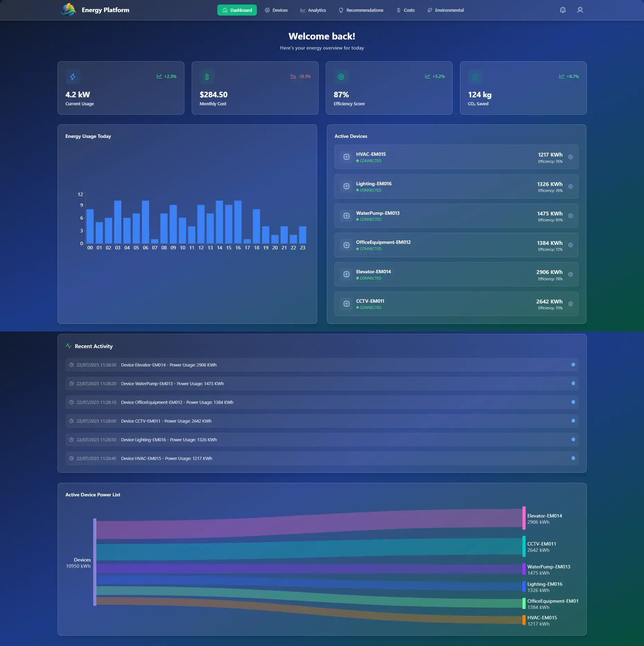Open settings gear for HVAC-EM015
644x646 pixels.
[x=571, y=157]
